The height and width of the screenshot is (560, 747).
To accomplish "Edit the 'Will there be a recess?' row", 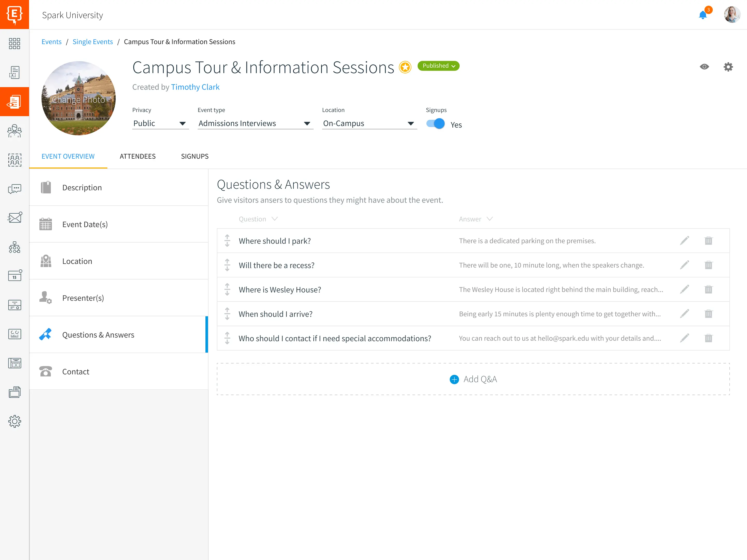I will click(x=684, y=265).
